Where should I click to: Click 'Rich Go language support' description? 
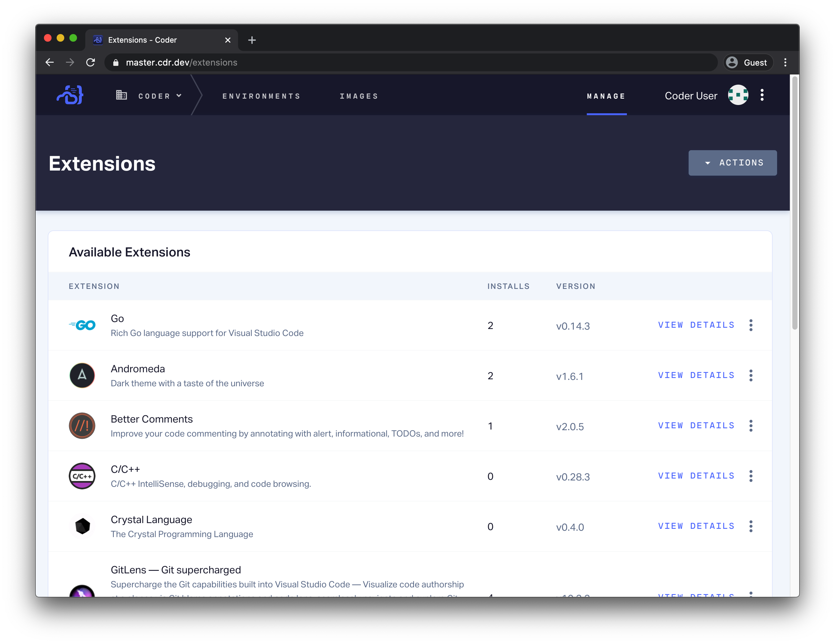pos(207,333)
